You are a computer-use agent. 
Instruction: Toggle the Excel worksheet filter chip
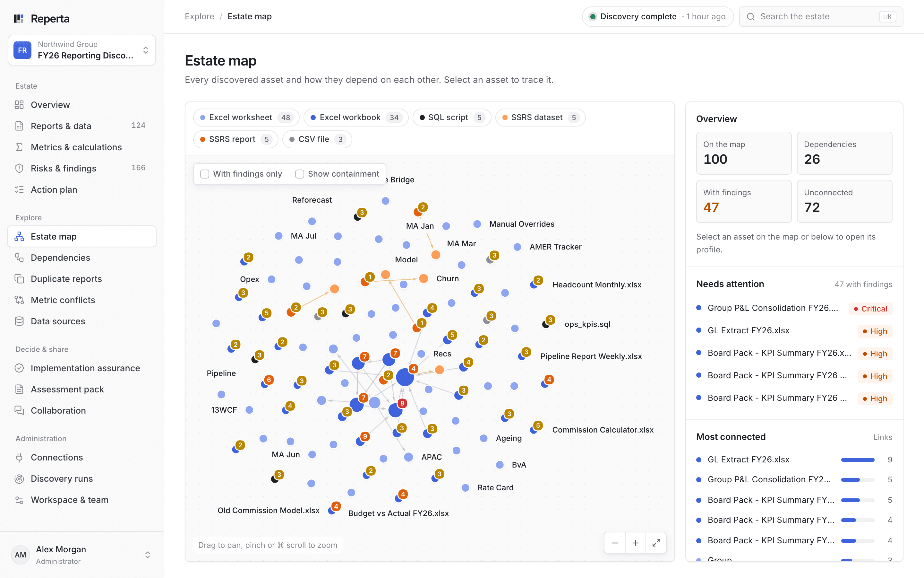pyautogui.click(x=246, y=117)
